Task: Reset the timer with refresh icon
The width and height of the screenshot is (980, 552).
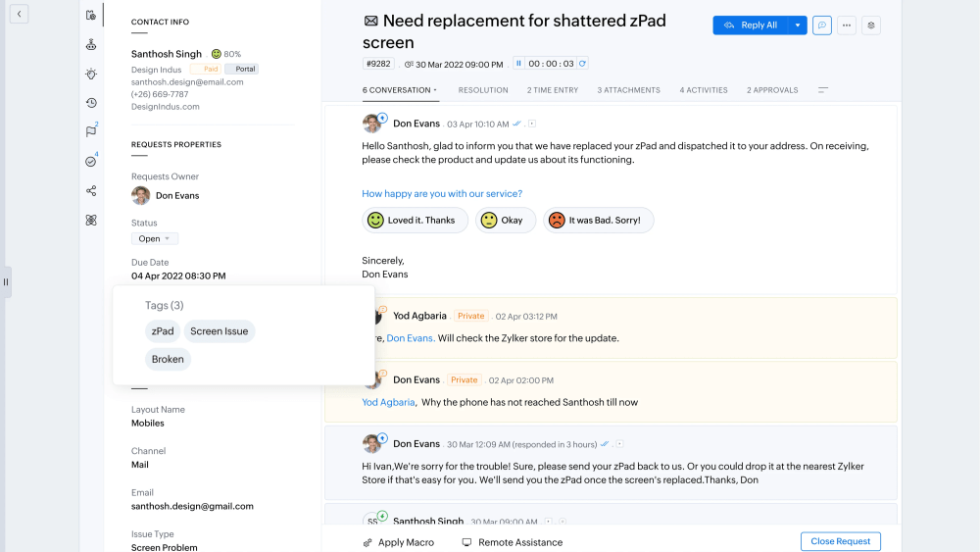Action: point(583,64)
